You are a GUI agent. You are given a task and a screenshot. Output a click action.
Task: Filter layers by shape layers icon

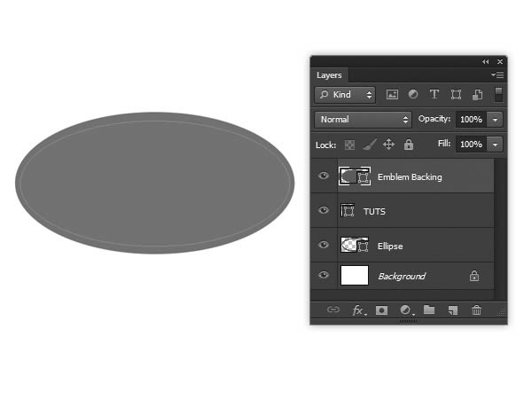pyautogui.click(x=456, y=94)
